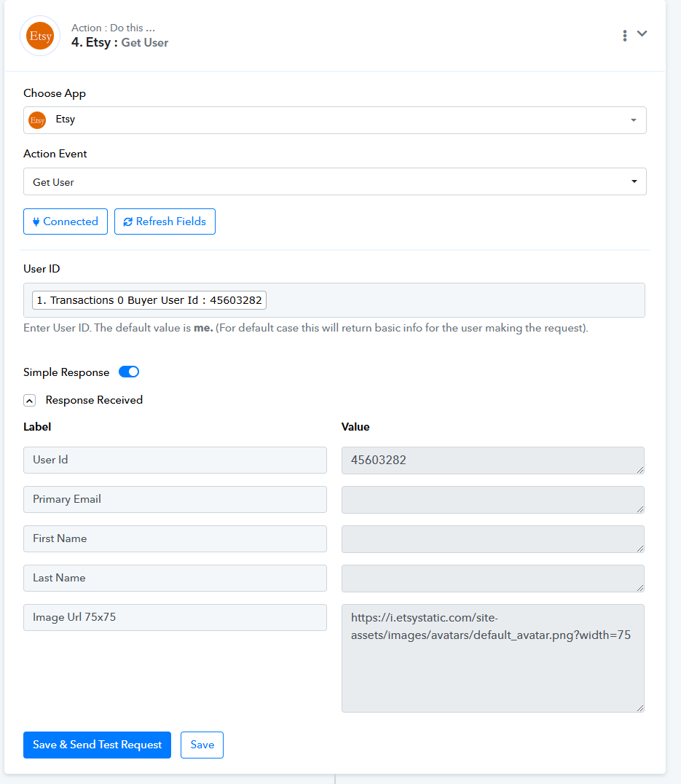Click the Connected button
The image size is (681, 784).
point(66,222)
